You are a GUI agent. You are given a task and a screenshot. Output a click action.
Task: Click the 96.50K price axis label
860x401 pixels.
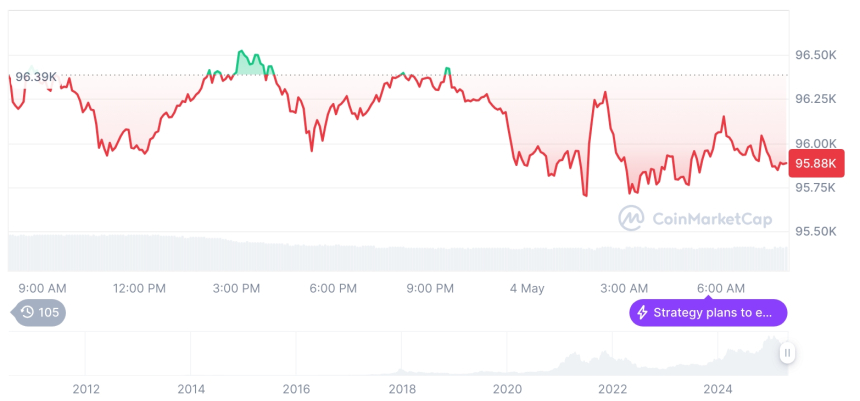(x=816, y=54)
